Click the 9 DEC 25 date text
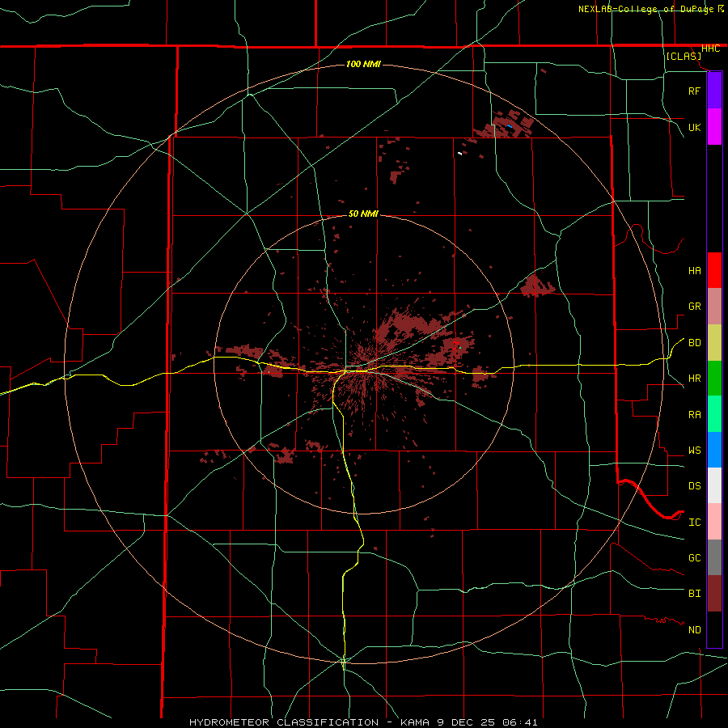The image size is (728, 728). point(467,722)
